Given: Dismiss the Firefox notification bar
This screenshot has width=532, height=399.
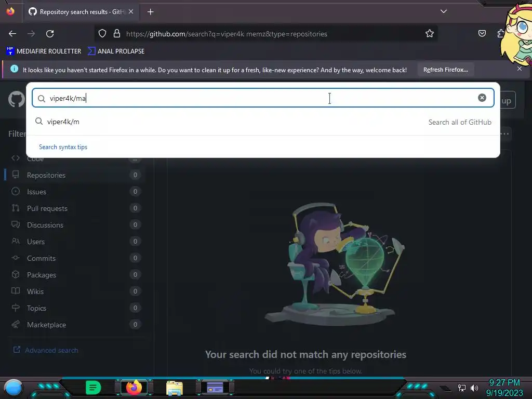Looking at the screenshot, I should (520, 69).
